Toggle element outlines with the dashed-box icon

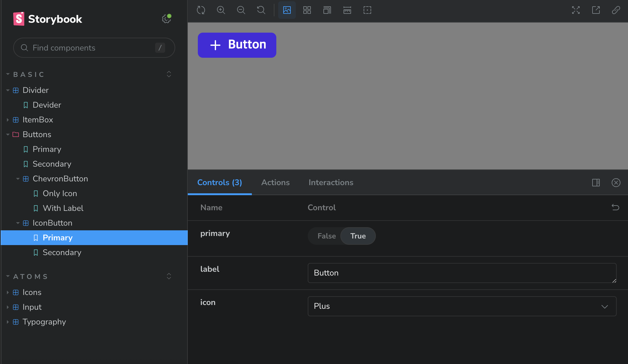(x=367, y=10)
